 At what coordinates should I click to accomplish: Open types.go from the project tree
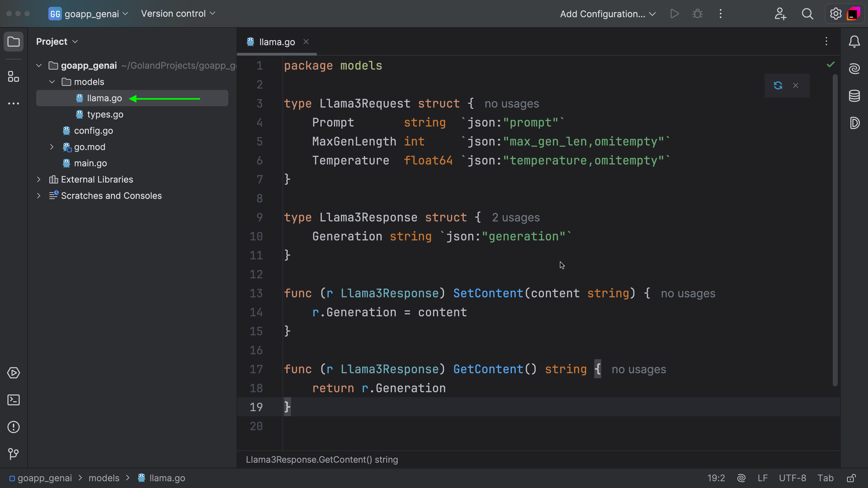click(105, 115)
